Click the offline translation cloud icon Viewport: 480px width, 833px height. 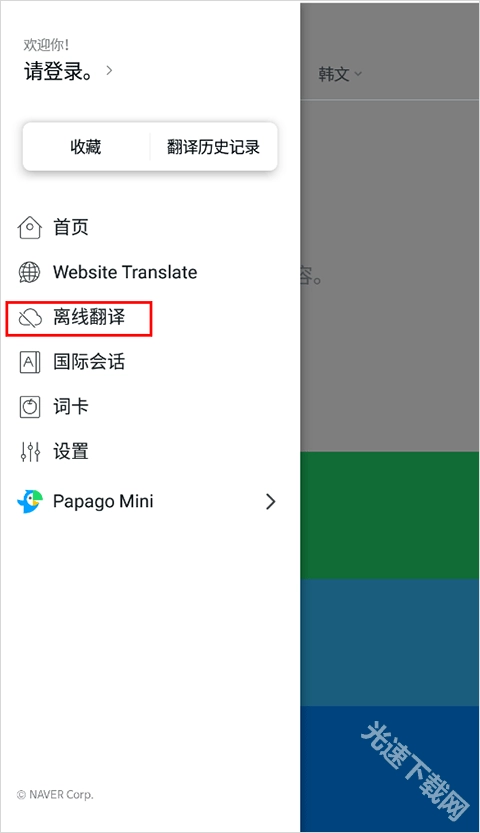click(x=30, y=318)
